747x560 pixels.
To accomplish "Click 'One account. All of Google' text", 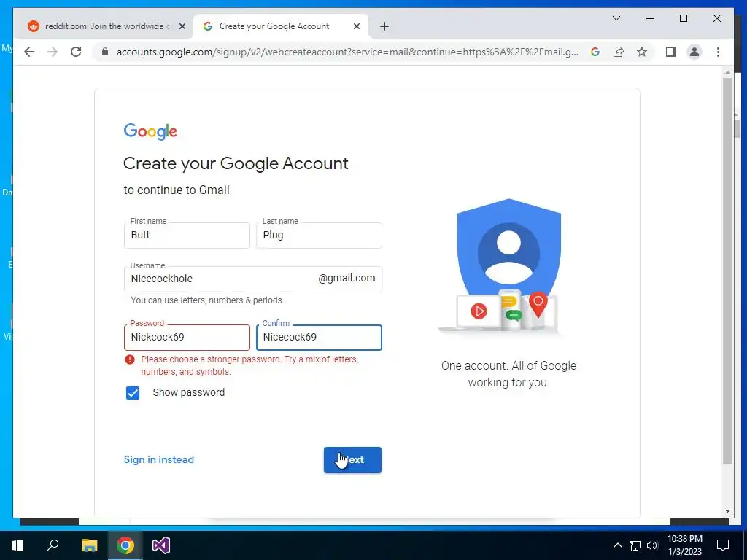I will click(x=508, y=366).
